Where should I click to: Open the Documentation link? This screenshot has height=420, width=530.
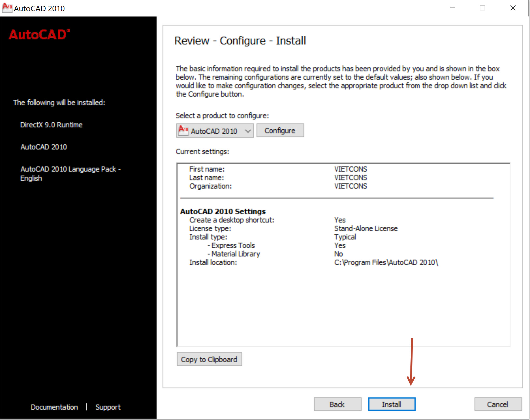54,407
